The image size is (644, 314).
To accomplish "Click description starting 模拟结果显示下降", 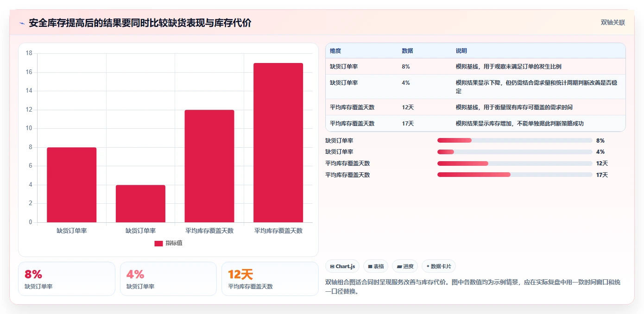I will [537, 87].
